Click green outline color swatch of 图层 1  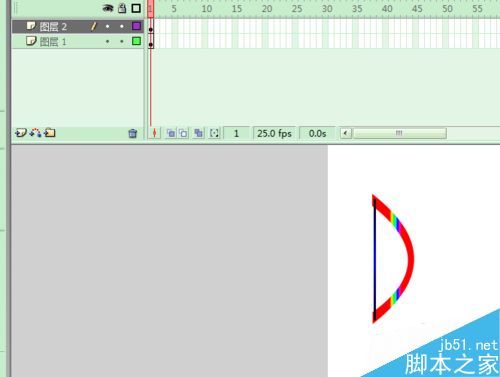136,41
